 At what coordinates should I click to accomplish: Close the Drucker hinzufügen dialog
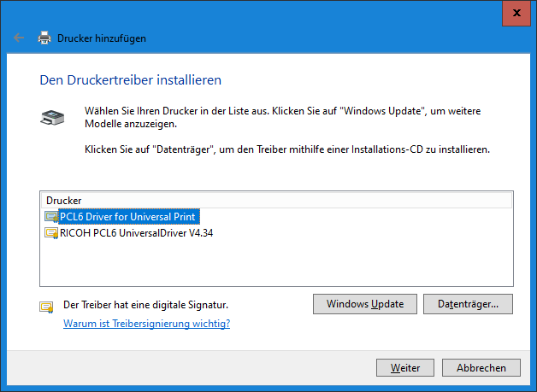(516, 14)
